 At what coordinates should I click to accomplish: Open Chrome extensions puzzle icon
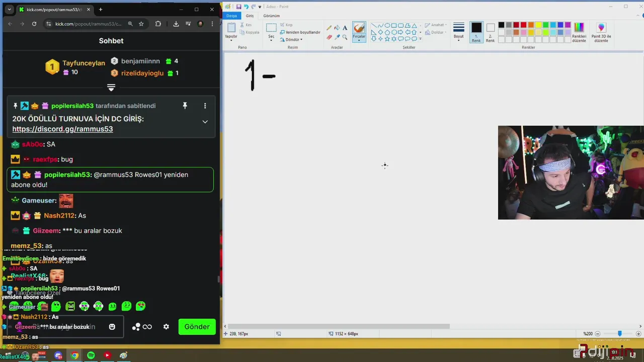coord(158,24)
